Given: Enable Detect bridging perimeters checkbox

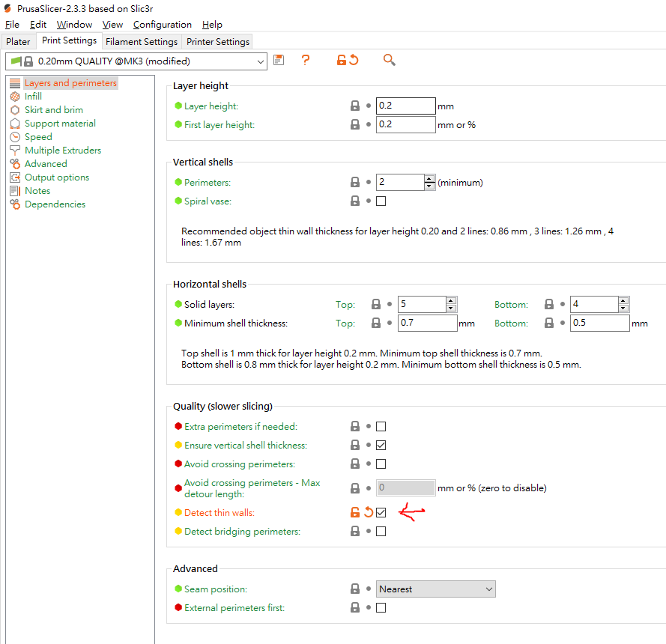Looking at the screenshot, I should 381,531.
